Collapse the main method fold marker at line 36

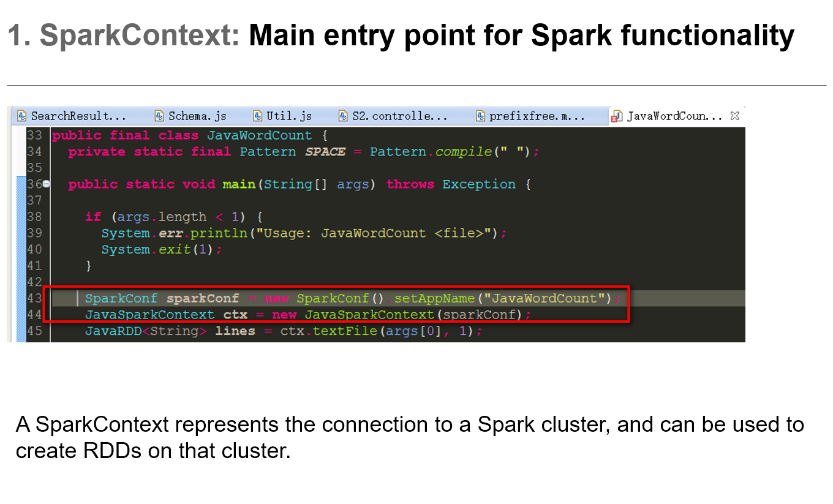(46, 184)
